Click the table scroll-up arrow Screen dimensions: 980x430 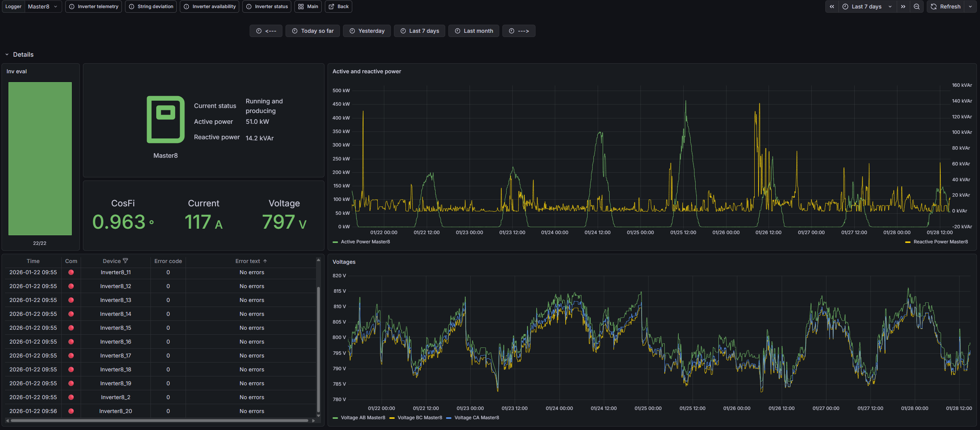318,260
